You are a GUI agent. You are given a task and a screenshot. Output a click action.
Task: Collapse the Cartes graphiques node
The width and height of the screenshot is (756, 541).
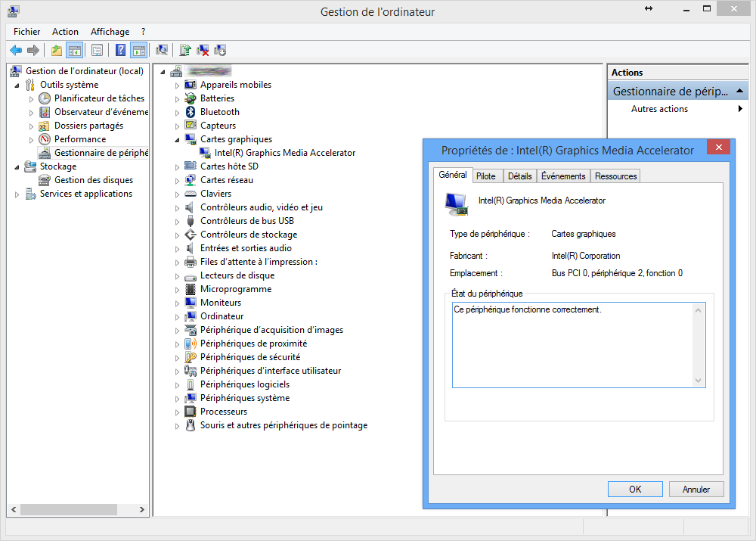(178, 140)
